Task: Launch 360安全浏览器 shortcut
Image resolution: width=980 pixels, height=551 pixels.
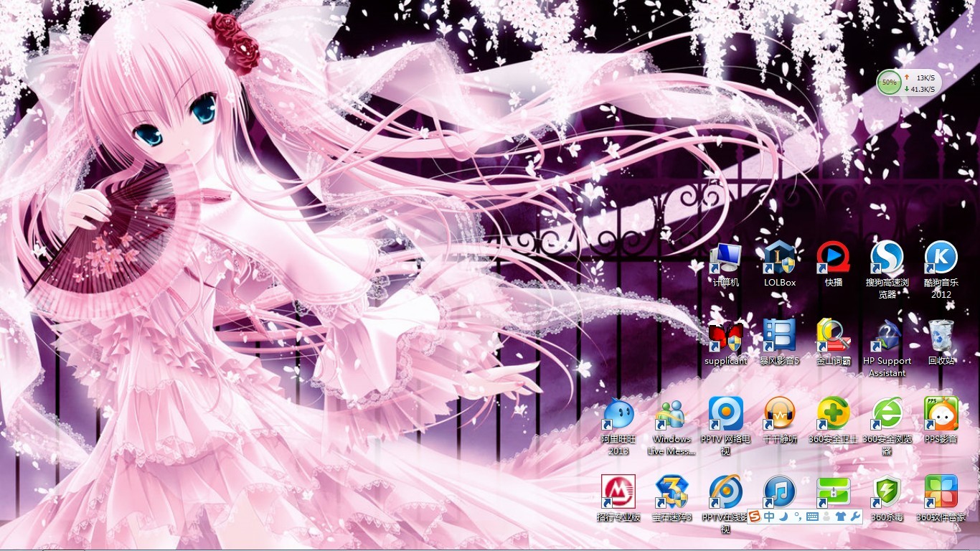Action: click(x=887, y=427)
